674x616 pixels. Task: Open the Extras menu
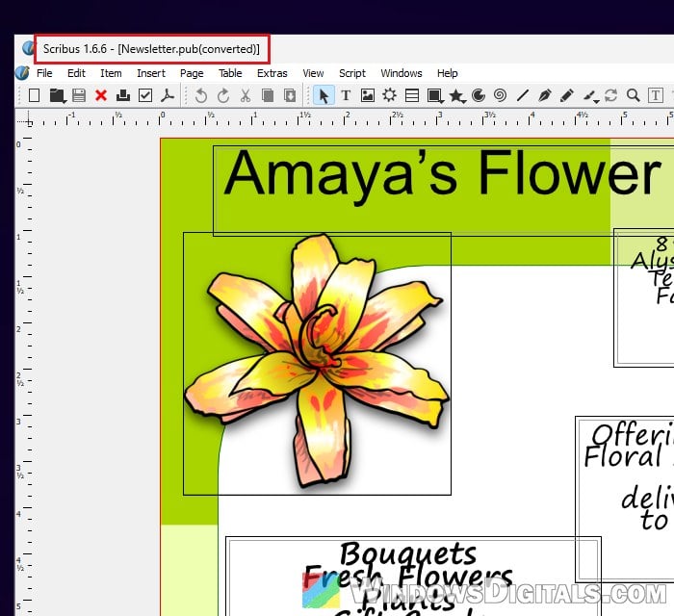coord(272,73)
